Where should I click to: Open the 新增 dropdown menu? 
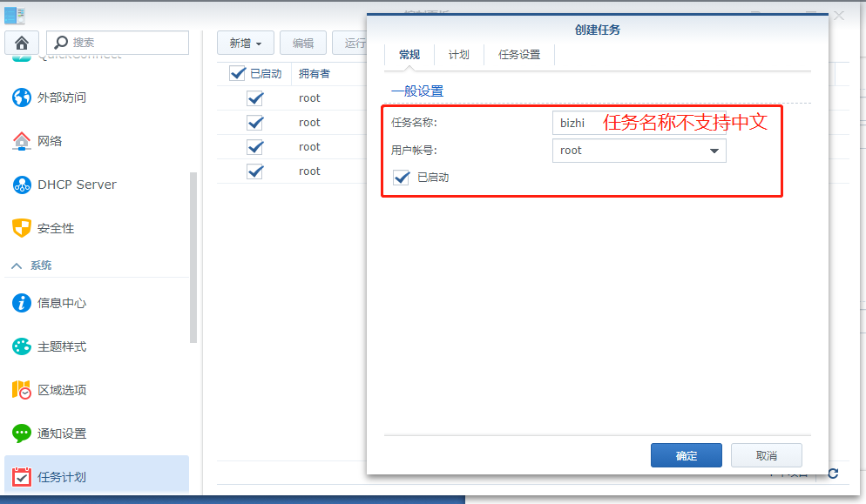coord(245,42)
